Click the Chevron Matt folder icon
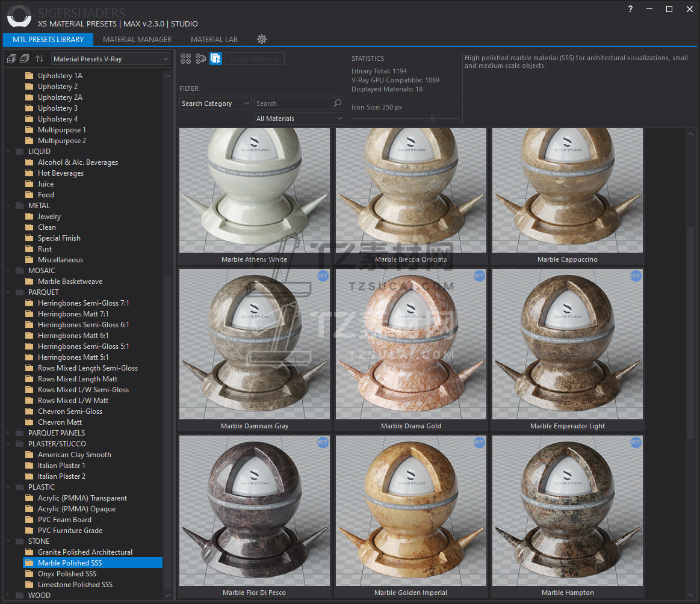The width and height of the screenshot is (700, 604). point(29,422)
